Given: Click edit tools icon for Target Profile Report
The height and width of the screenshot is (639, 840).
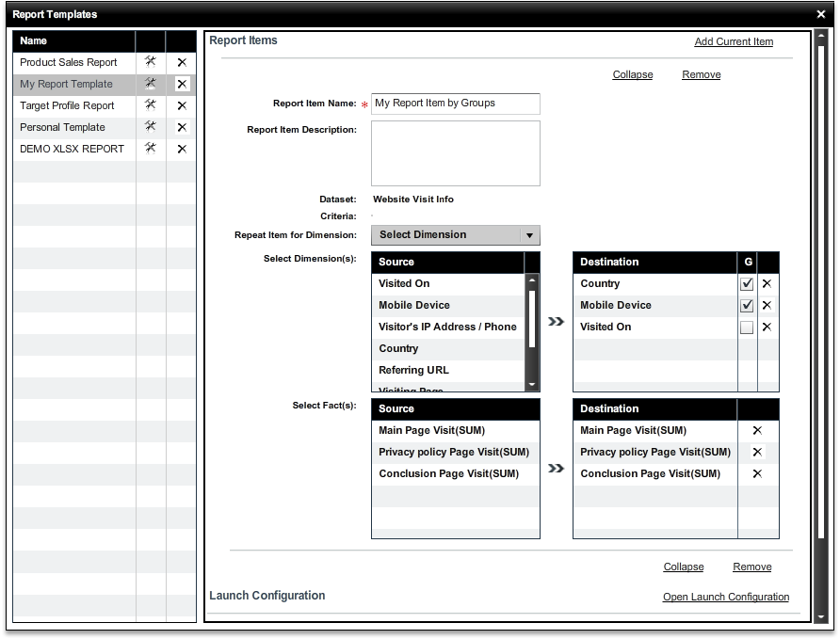Looking at the screenshot, I should point(150,105).
